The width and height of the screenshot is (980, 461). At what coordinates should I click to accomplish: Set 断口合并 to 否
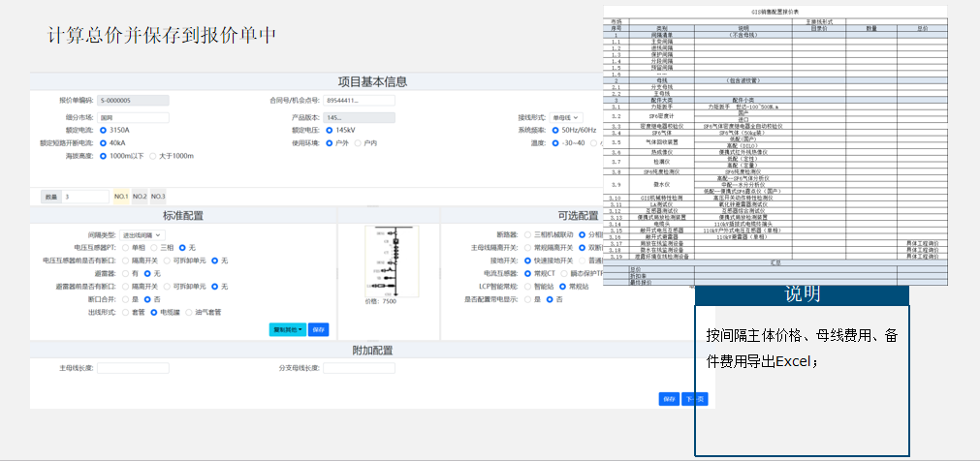pos(147,299)
